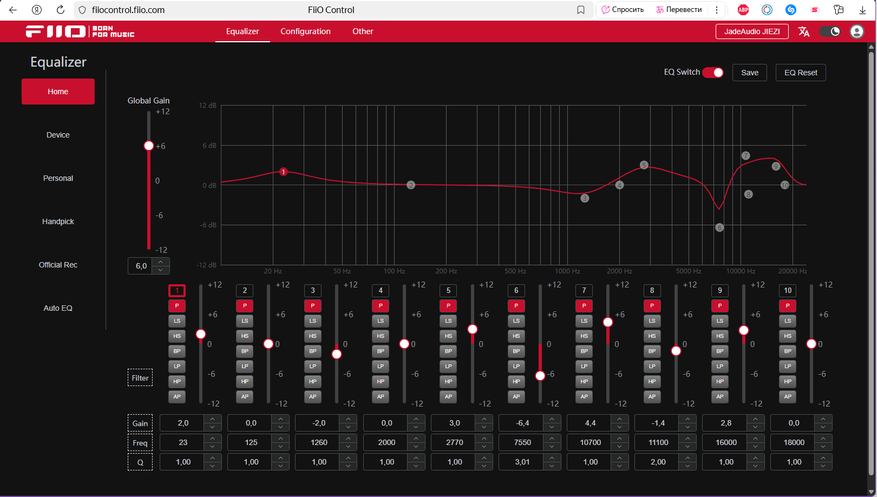
Task: Open the Other tab
Action: click(x=362, y=31)
